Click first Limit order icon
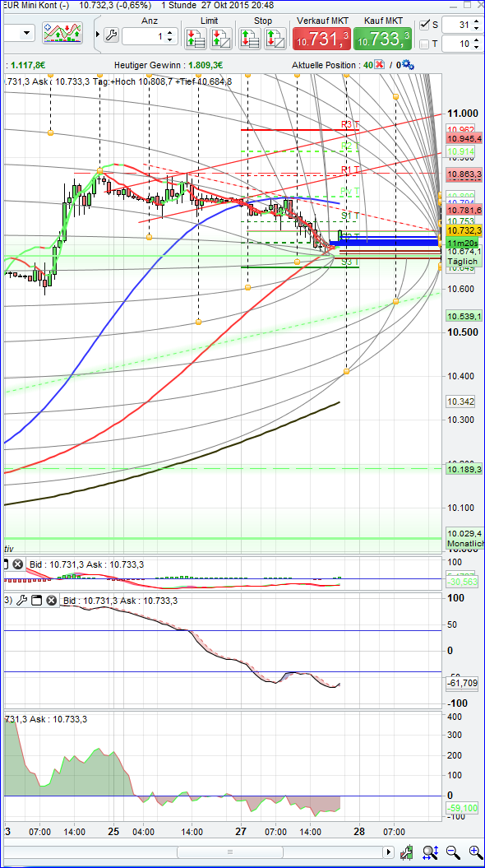The width and height of the screenshot is (485, 868). click(195, 39)
